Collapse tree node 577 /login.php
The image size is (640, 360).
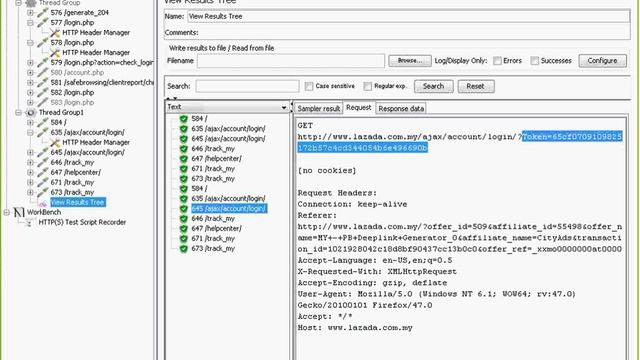(x=30, y=22)
